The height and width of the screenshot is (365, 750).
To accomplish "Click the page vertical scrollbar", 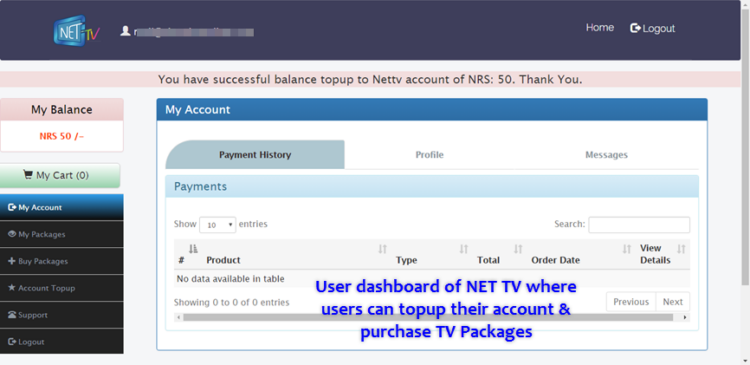I will 745,146.
